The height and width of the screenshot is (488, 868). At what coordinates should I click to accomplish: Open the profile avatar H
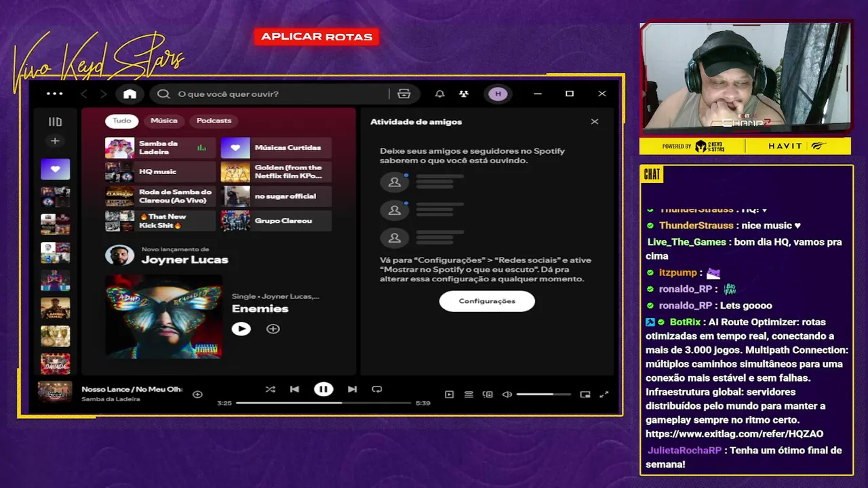click(x=498, y=94)
